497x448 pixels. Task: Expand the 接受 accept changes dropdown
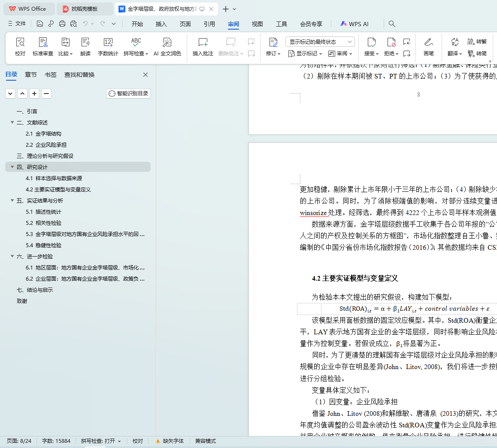tap(377, 54)
